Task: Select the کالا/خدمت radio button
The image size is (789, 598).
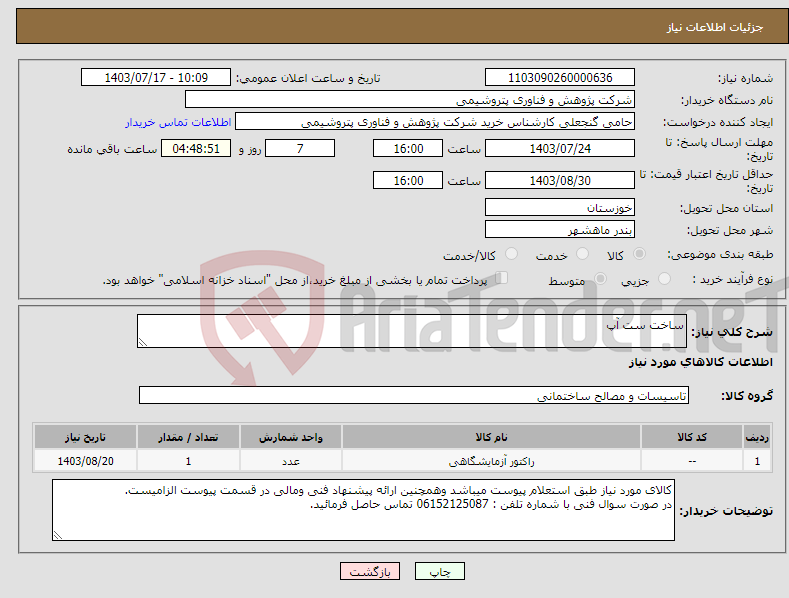Action: click(x=511, y=254)
